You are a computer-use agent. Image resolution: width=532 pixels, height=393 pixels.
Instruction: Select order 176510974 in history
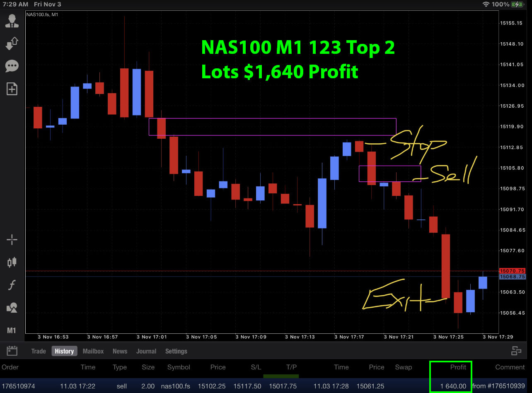[18, 386]
